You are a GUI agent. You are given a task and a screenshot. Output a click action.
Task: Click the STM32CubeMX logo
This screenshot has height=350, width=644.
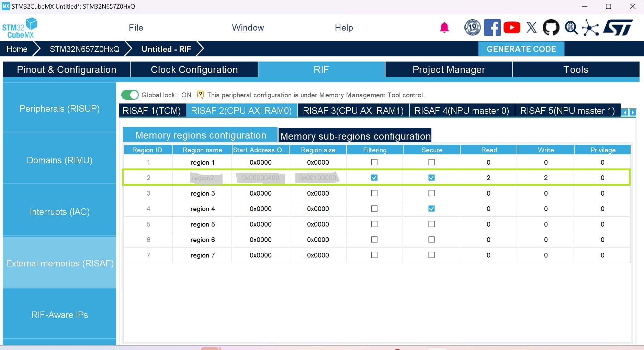20,28
